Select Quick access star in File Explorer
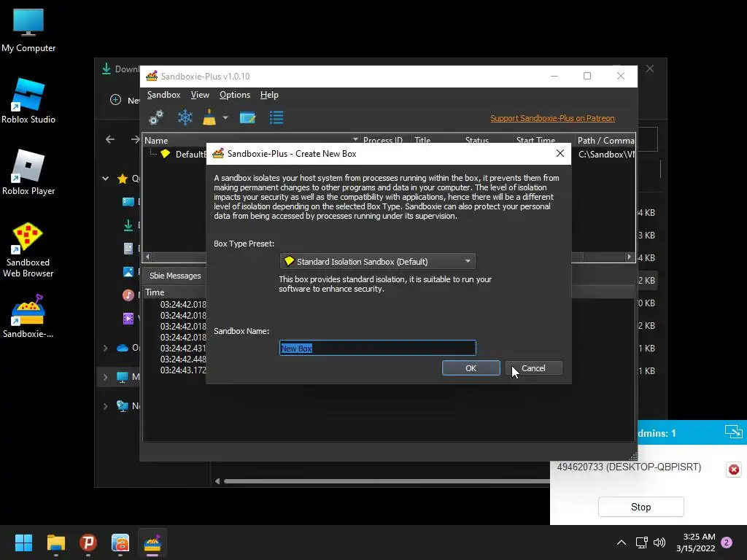This screenshot has height=560, width=747. 123,179
